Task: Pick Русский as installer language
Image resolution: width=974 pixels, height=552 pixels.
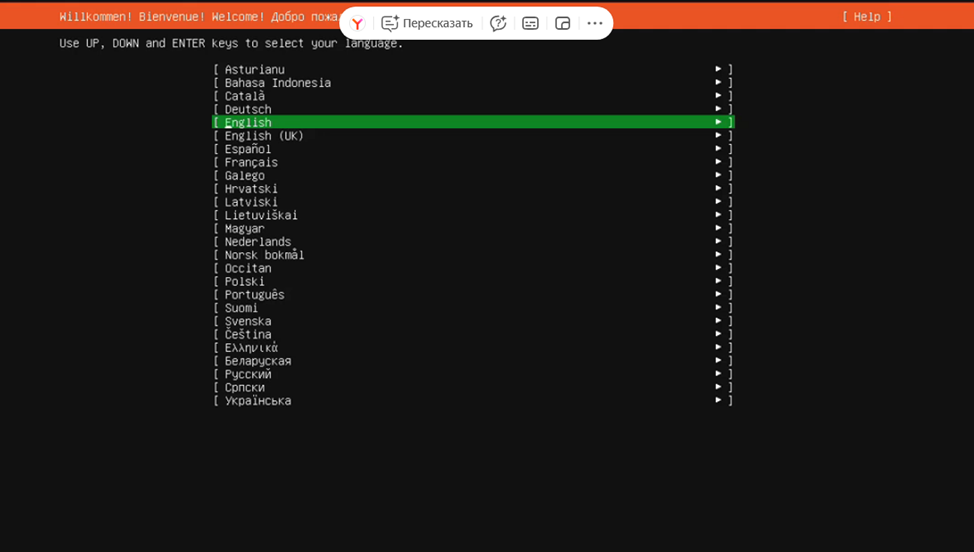Action: [473, 374]
